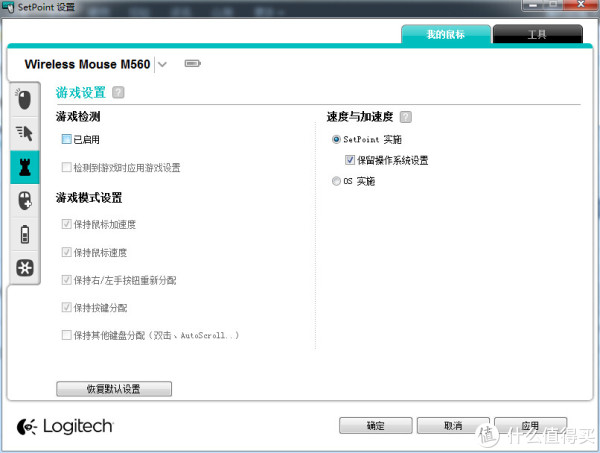Toggle 保持其他键盘分配 AutoScroll checkbox
This screenshot has height=453, width=600.
point(67,335)
